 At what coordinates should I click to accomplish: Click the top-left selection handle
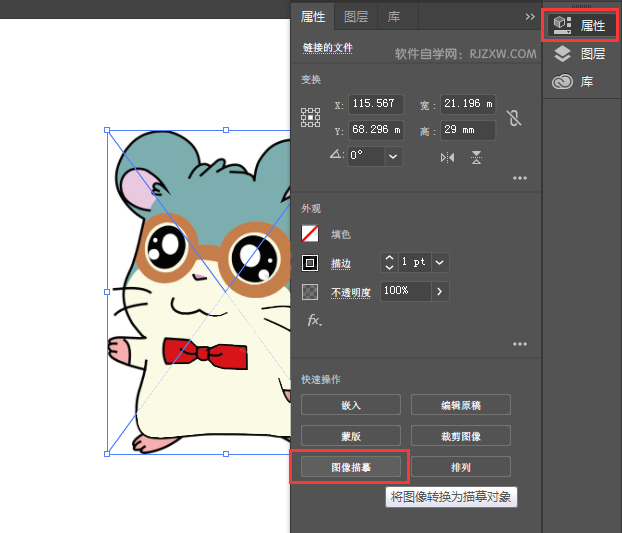coord(107,130)
